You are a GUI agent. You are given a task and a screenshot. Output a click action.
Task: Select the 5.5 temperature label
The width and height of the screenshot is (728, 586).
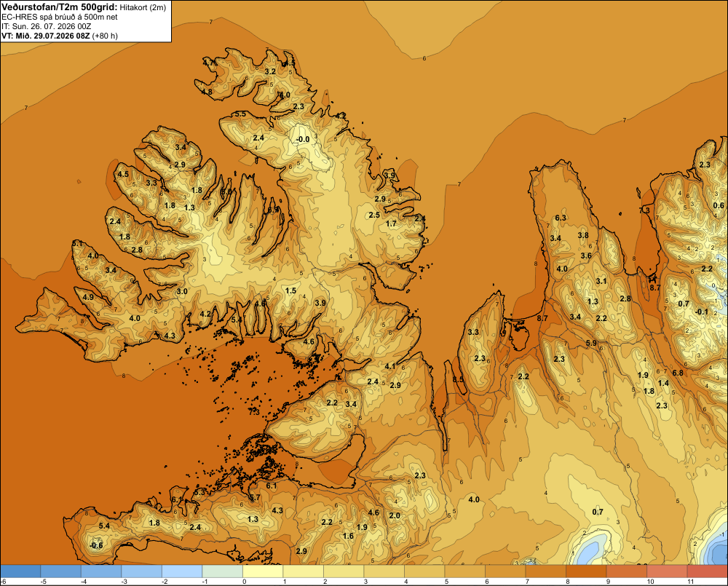coord(240,114)
